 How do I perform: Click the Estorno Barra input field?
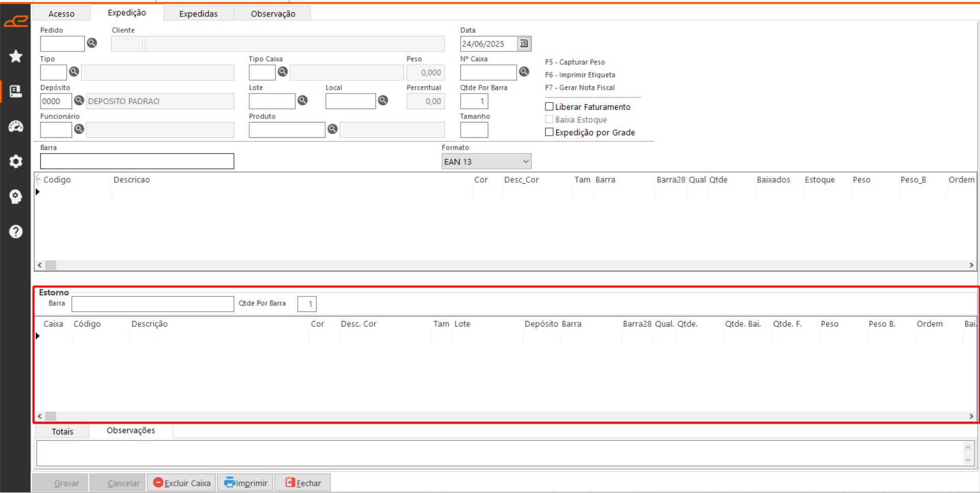click(153, 304)
